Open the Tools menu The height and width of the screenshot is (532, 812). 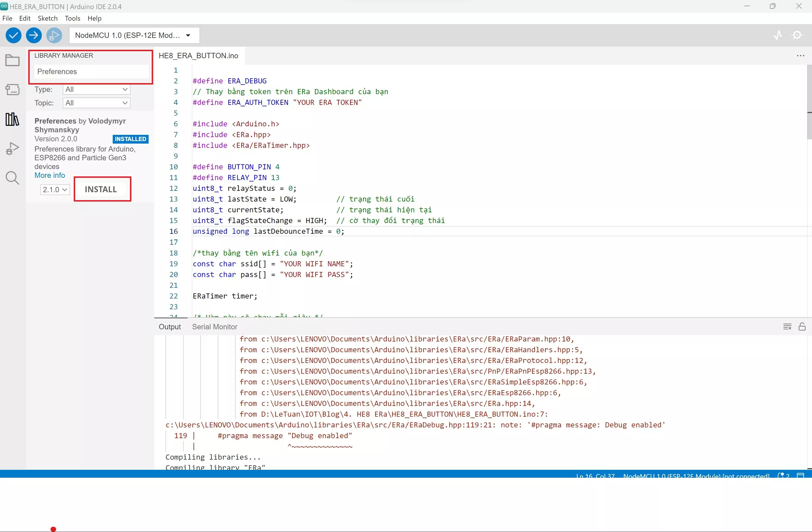(72, 18)
